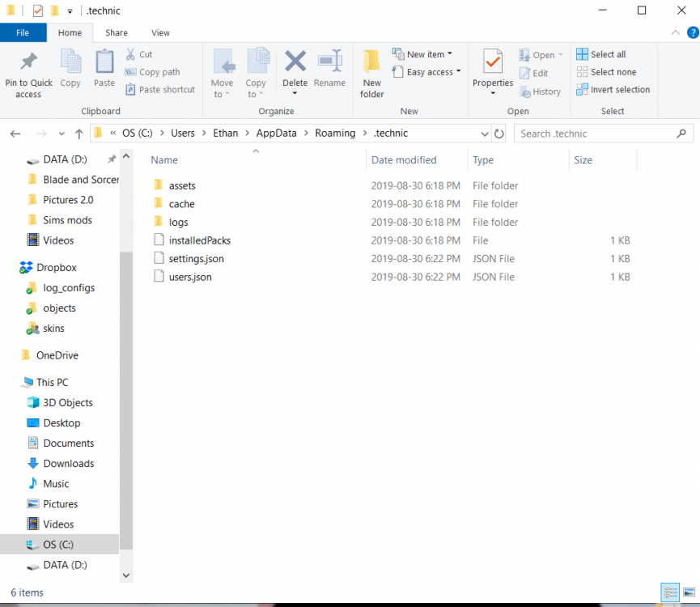Expand the Delete options arrow
Image resolution: width=700 pixels, height=607 pixels.
(295, 93)
